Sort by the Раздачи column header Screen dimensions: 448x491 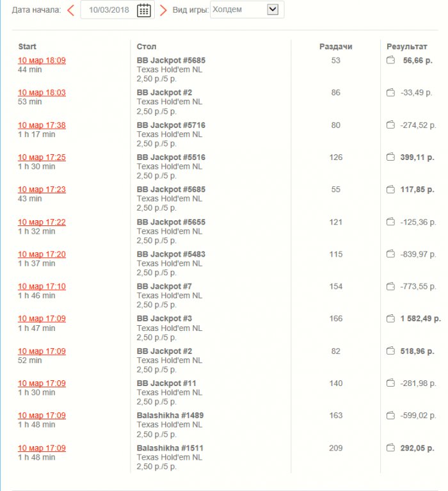pos(336,47)
